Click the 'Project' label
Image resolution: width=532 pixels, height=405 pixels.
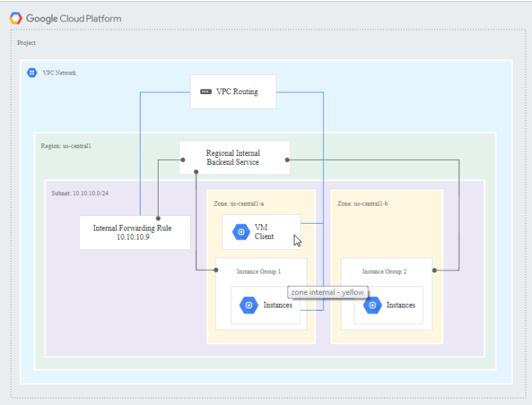[x=26, y=43]
